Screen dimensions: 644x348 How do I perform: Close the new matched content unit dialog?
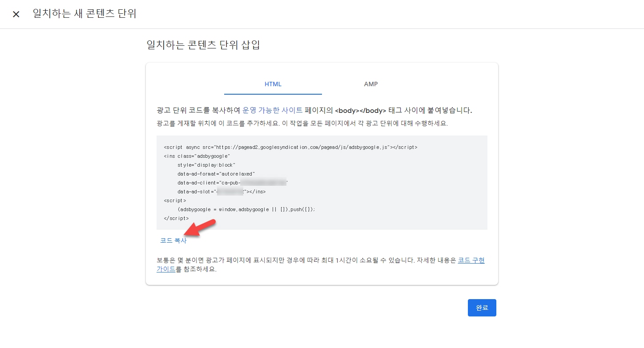click(16, 14)
